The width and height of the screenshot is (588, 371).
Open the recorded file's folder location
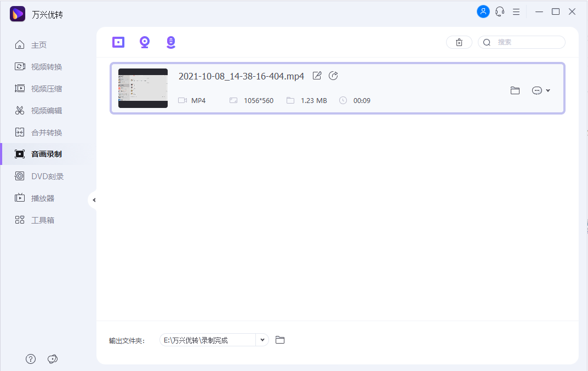pyautogui.click(x=515, y=90)
